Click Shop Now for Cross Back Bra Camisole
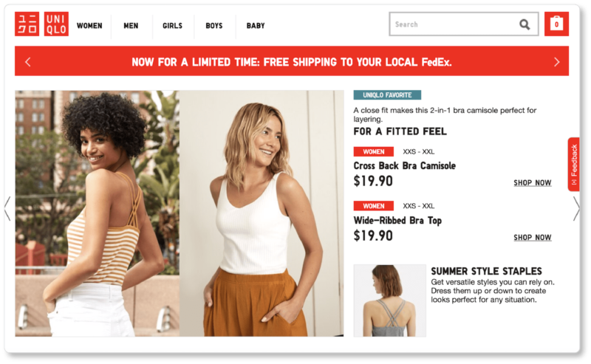 (532, 183)
